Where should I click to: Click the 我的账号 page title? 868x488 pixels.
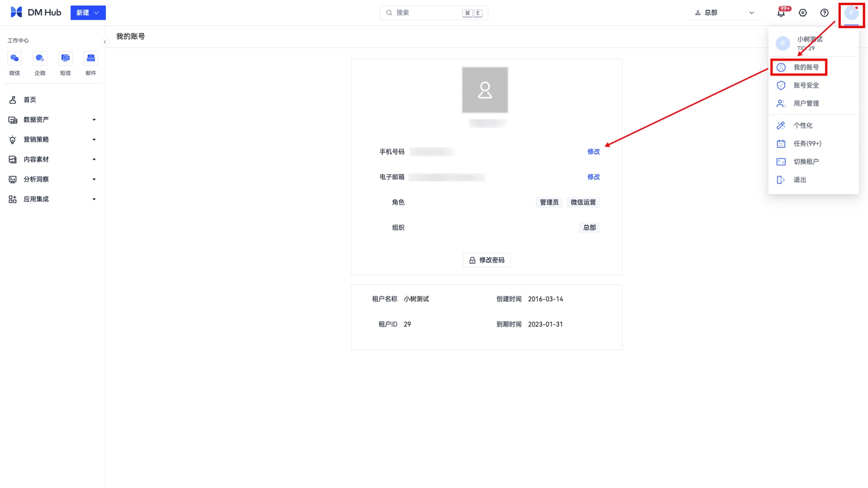tap(131, 37)
